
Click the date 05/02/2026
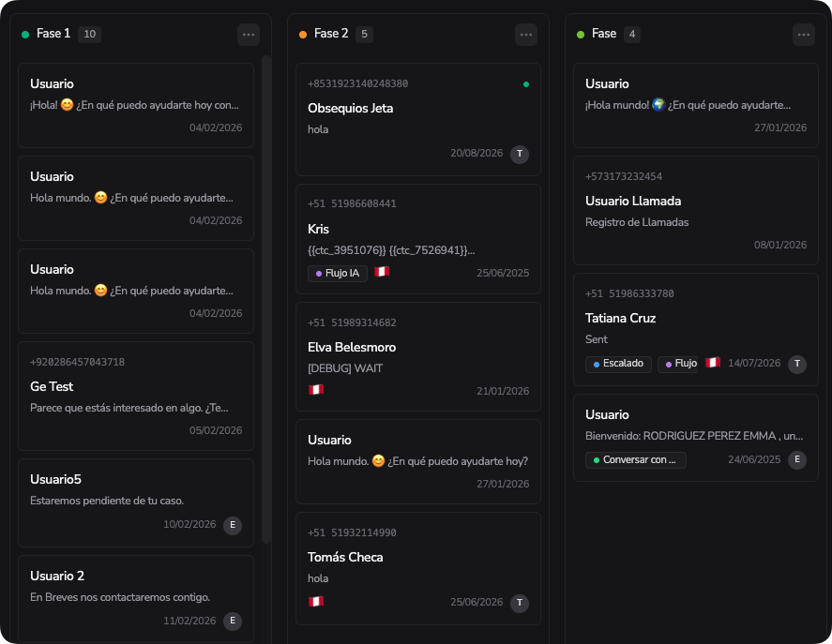click(216, 431)
